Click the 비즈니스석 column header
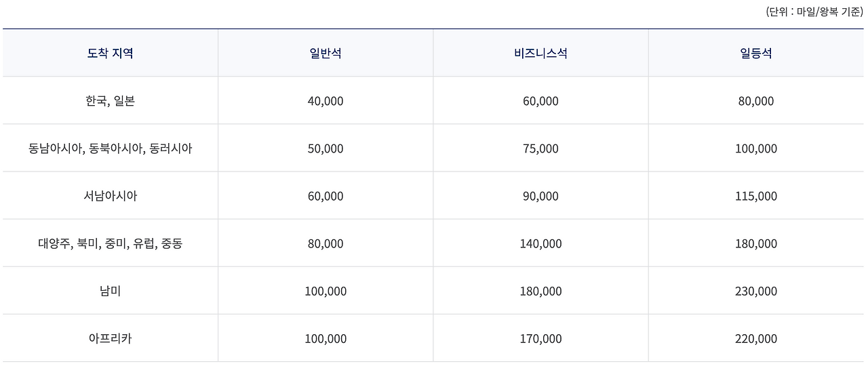The image size is (868, 366). [x=540, y=54]
